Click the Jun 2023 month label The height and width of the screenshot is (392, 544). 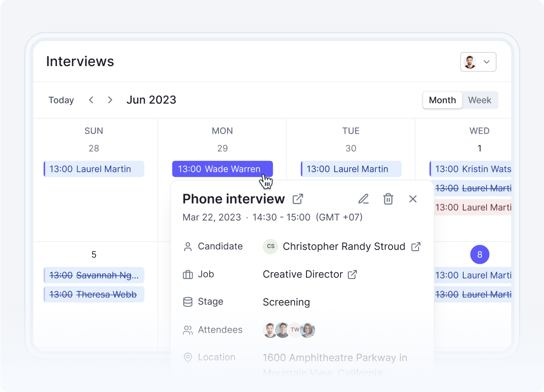pos(151,100)
